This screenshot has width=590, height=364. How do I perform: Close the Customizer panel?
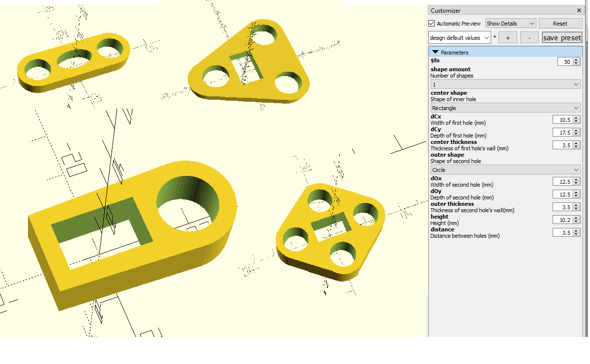pyautogui.click(x=579, y=10)
